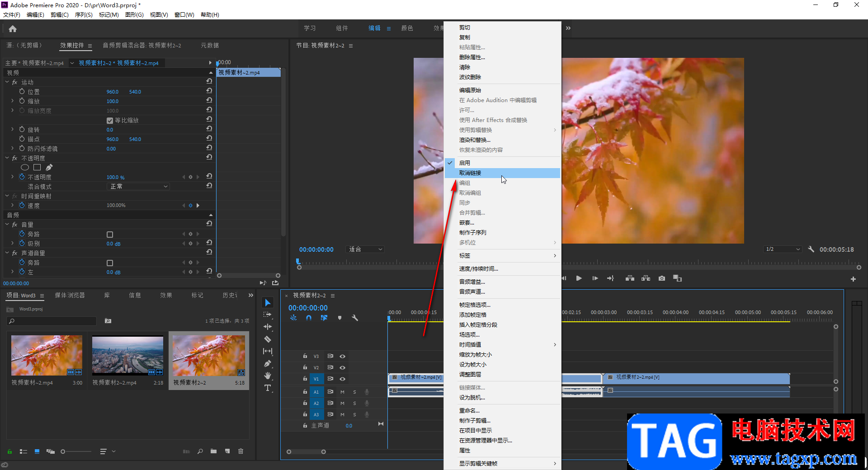
Task: Toggle lock on track V1
Action: point(305,379)
